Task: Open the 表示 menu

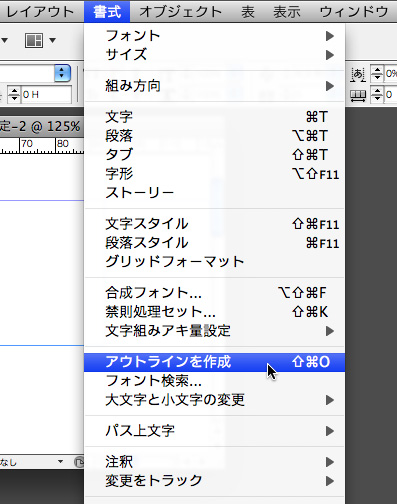Action: point(287,12)
